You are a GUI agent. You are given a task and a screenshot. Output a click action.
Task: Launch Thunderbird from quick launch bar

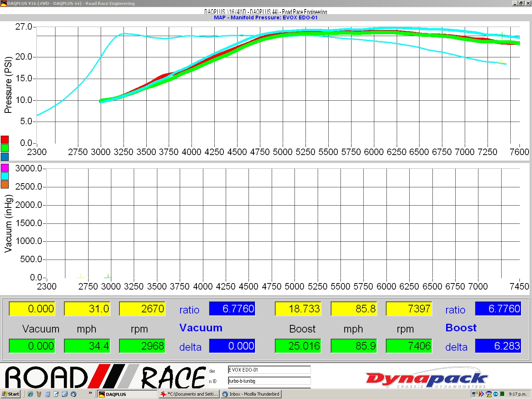74,394
